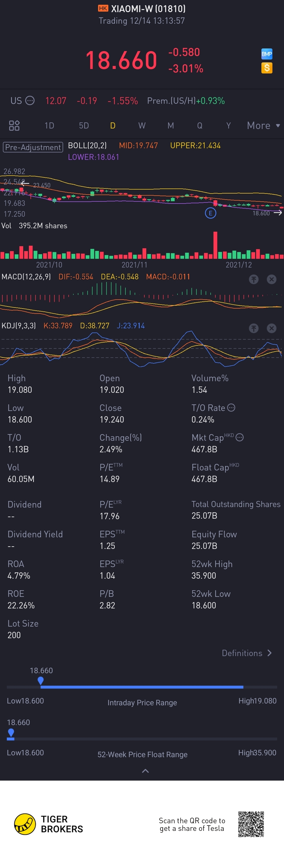Tap the Prem.(US/H) +0.93% value
This screenshot has height=868, width=284.
(210, 101)
